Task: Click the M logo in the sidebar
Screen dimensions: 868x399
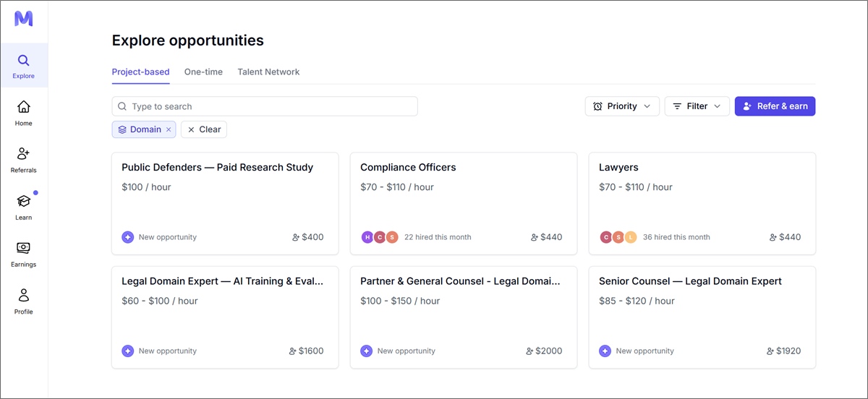Action: point(24,19)
